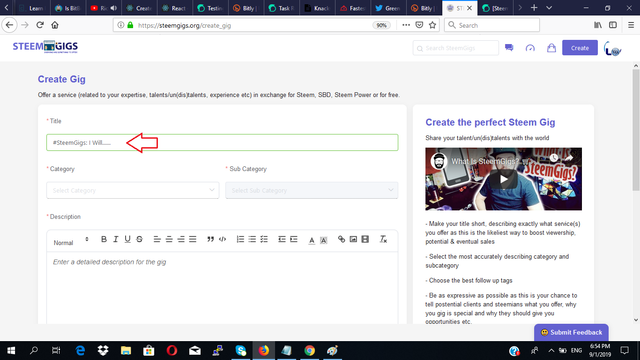Start a bulleted list in editor
Image resolution: width=640 pixels, height=360 pixels.
(x=252, y=239)
